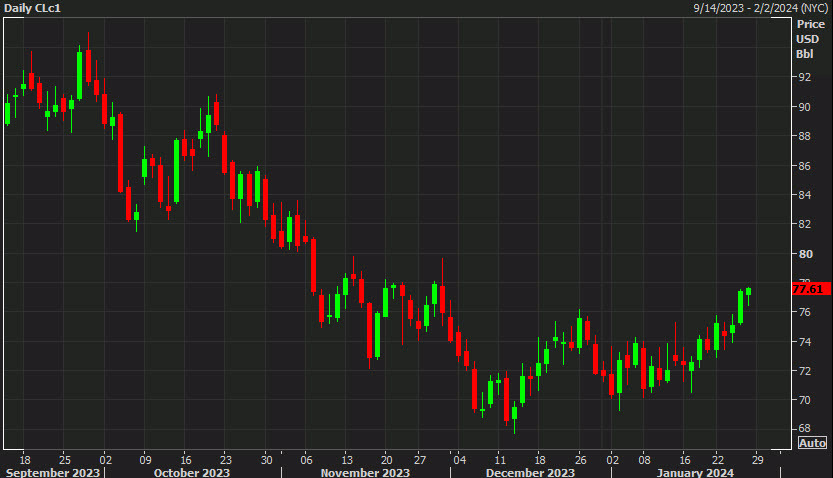Click the January 2024 month label
Image resolution: width=833 pixels, height=478 pixels.
point(695,472)
